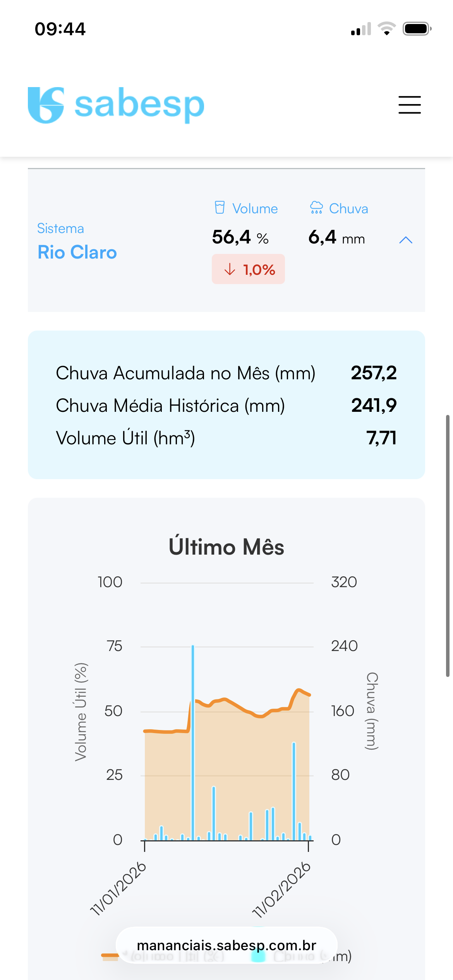Open the hamburger menu
This screenshot has height=980, width=453.
[410, 105]
